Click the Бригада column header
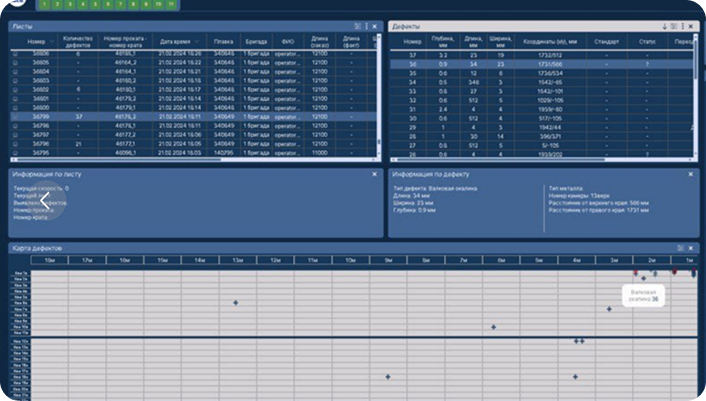 (x=256, y=41)
